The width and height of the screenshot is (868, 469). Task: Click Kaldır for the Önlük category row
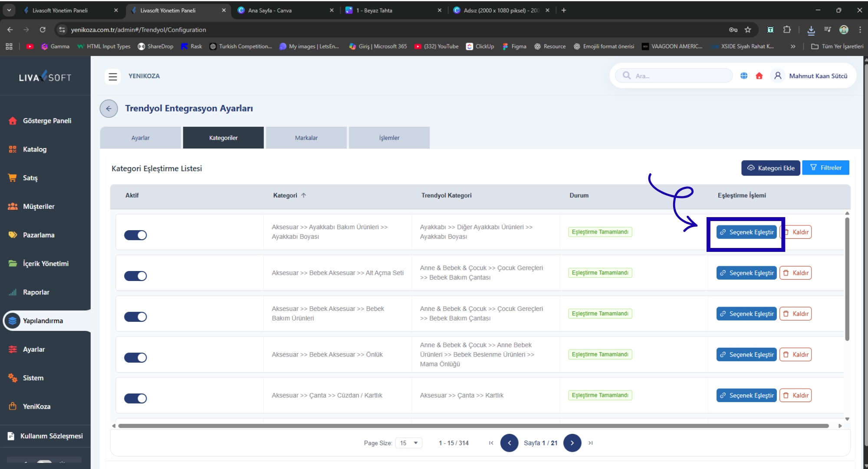pyautogui.click(x=796, y=355)
